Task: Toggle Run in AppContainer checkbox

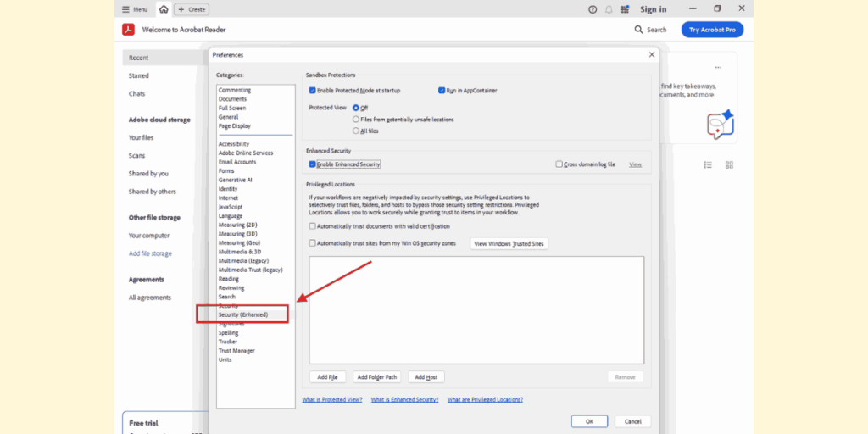Action: (x=442, y=90)
